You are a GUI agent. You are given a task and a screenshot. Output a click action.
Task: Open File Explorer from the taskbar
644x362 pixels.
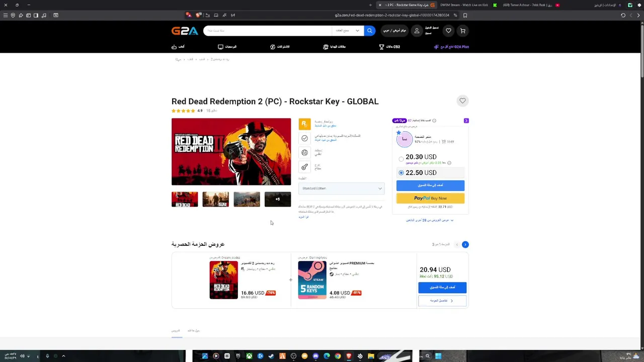371,356
